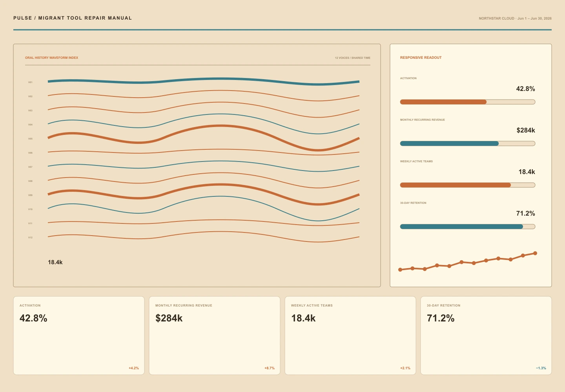The image size is (565, 392).
Task: Select the V12 waveform label
Action: [30, 238]
